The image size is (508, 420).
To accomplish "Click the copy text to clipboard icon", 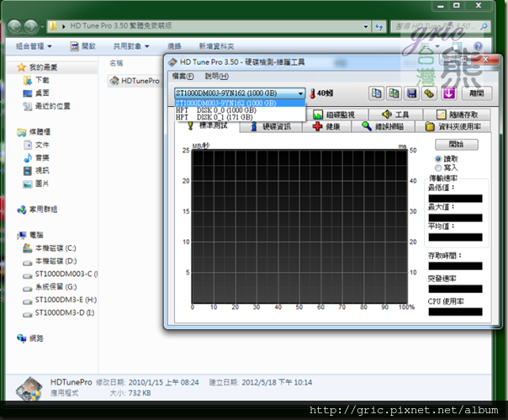I will (377, 93).
